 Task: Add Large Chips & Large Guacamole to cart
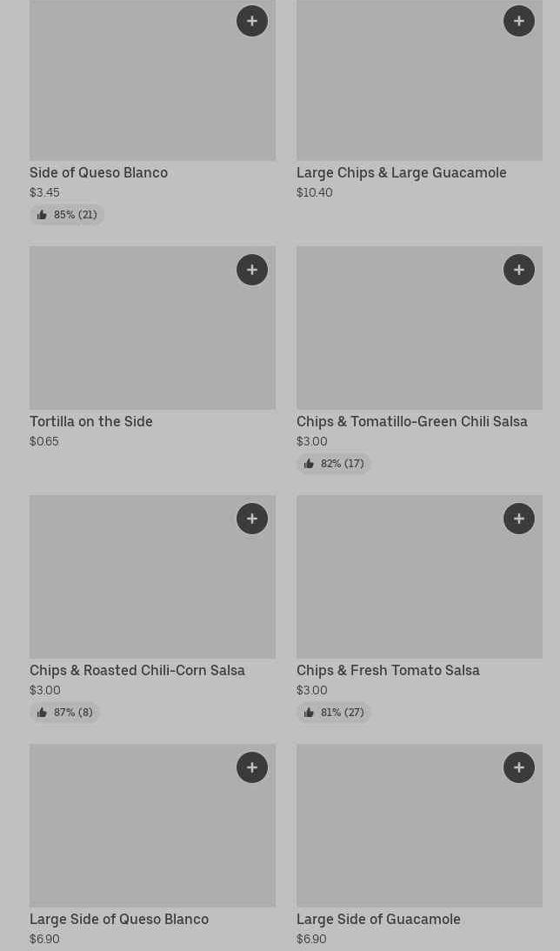(x=519, y=21)
